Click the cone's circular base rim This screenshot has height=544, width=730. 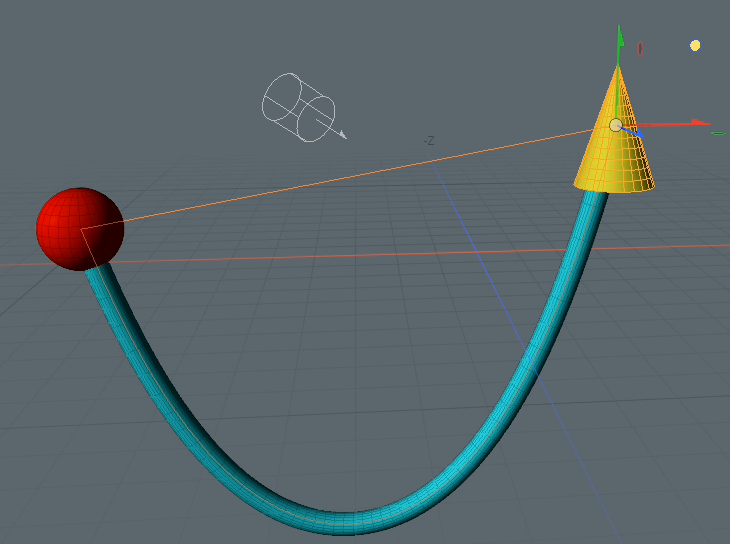coord(615,188)
